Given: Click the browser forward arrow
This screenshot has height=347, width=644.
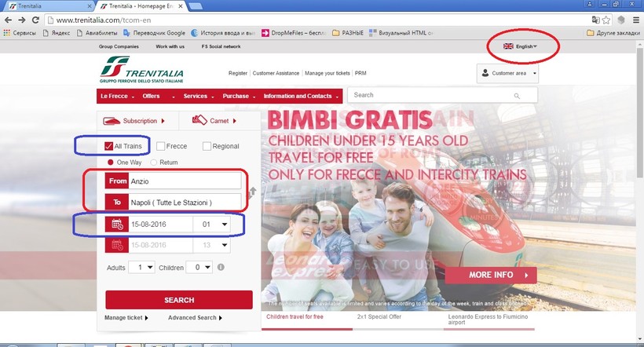Looking at the screenshot, I should pyautogui.click(x=22, y=20).
